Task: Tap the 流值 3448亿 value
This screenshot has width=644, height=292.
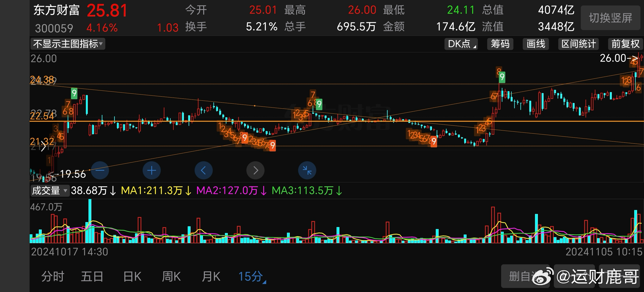Action: click(556, 26)
